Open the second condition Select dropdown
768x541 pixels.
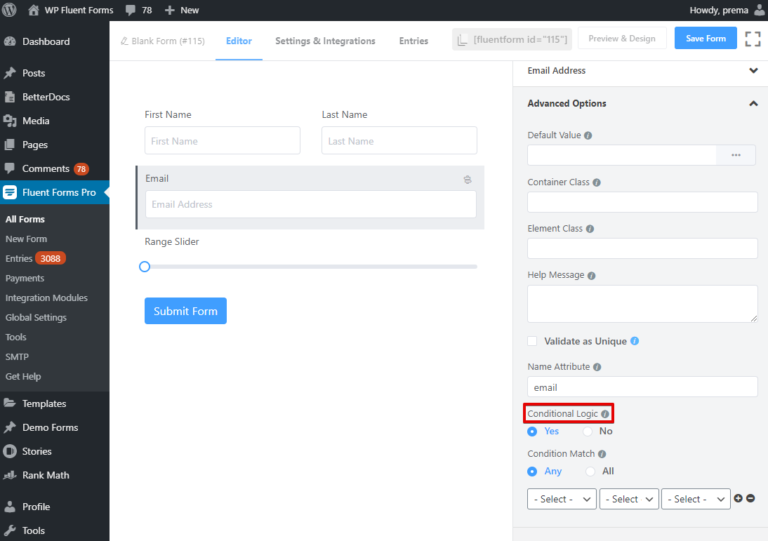click(629, 499)
